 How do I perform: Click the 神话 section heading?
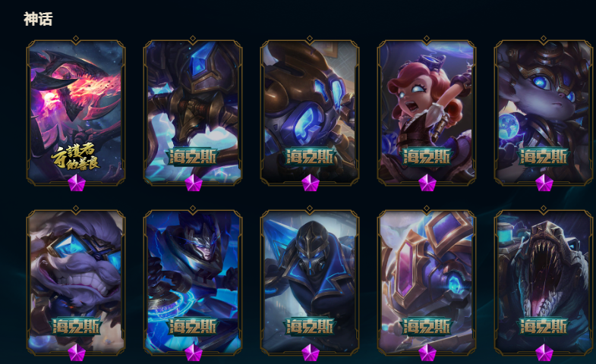(38, 19)
